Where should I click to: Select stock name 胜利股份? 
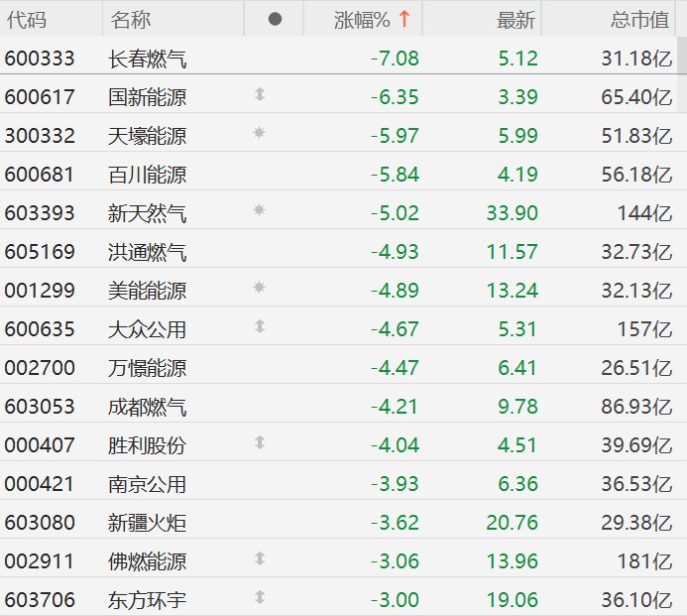pyautogui.click(x=147, y=445)
